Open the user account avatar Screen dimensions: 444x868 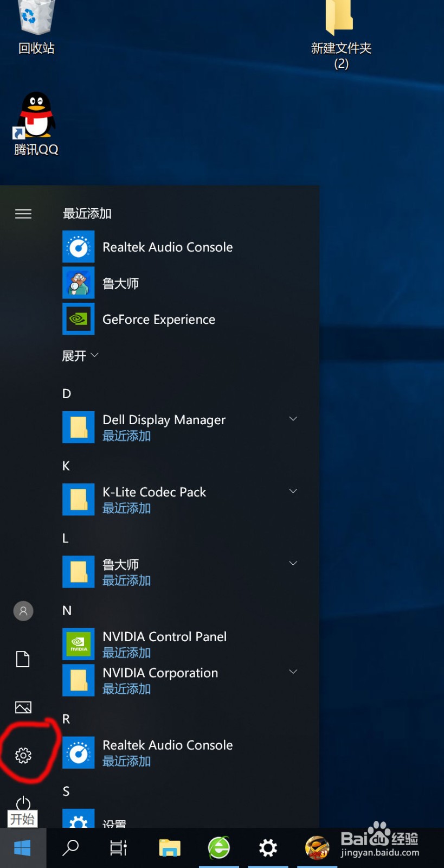click(x=23, y=611)
